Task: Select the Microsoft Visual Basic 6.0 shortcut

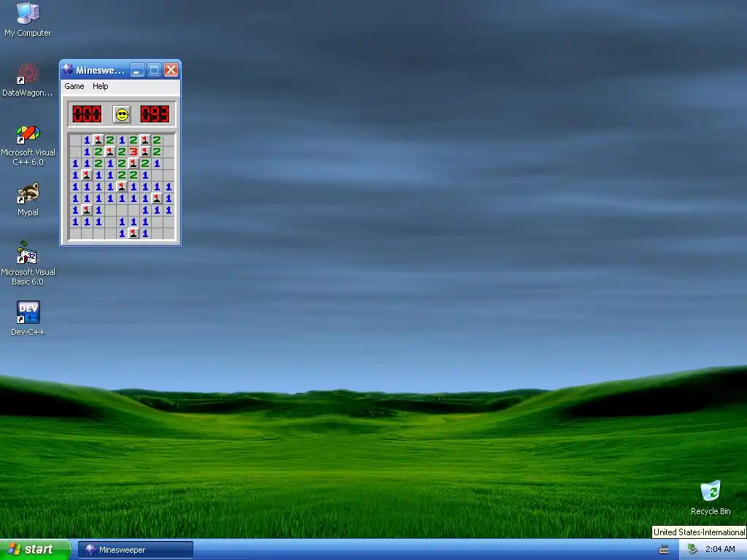Action: tap(28, 263)
